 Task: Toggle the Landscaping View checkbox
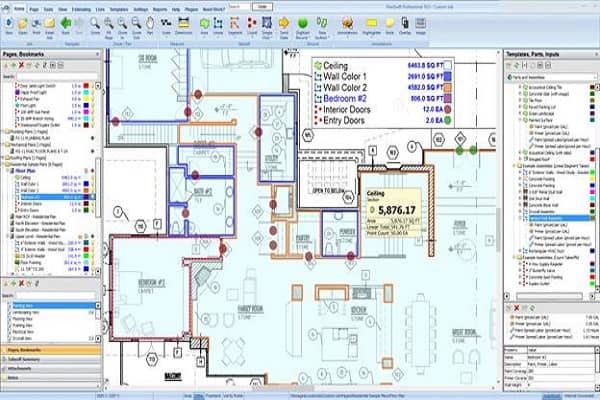[x=10, y=312]
